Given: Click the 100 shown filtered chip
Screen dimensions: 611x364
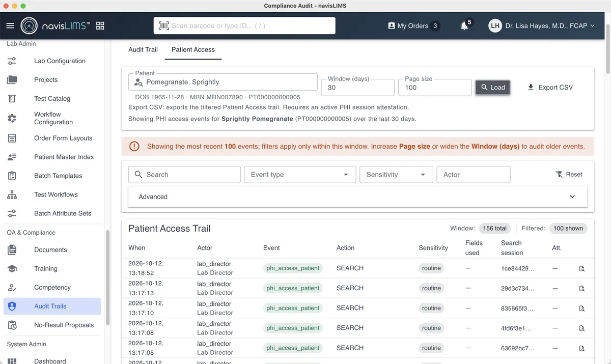Looking at the screenshot, I should [x=568, y=229].
